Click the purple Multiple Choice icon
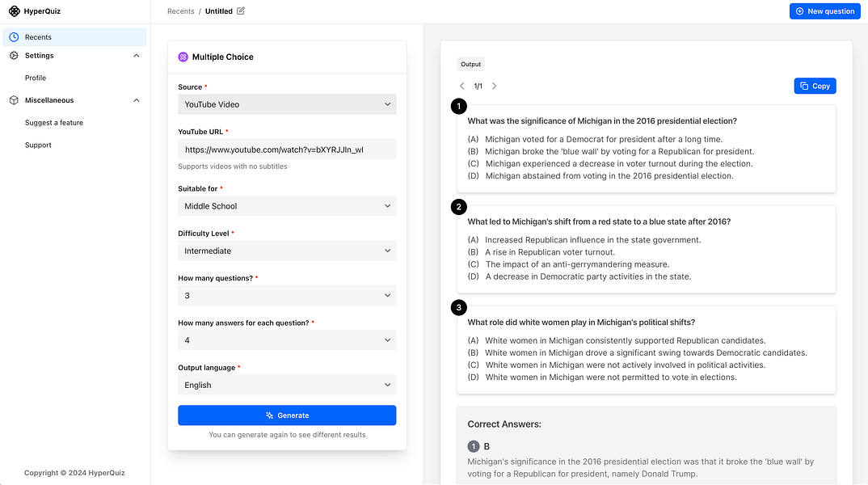The height and width of the screenshot is (485, 868). click(183, 57)
